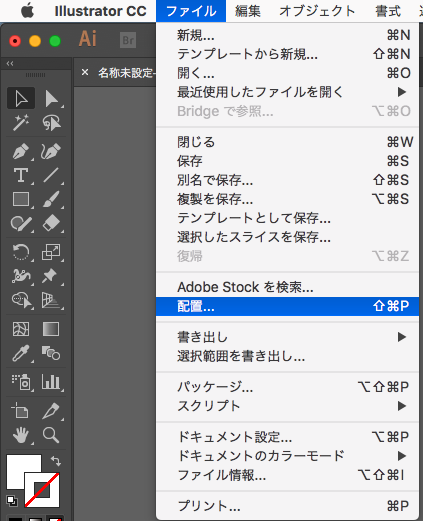Open Adobe Bridge via Br icon
This screenshot has height=521, width=423.
point(128,40)
